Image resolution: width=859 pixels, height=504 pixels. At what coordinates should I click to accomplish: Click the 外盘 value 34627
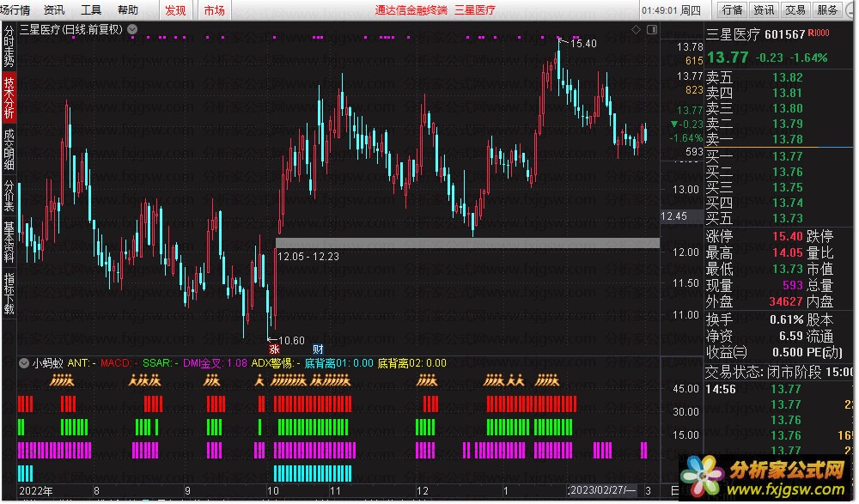786,301
